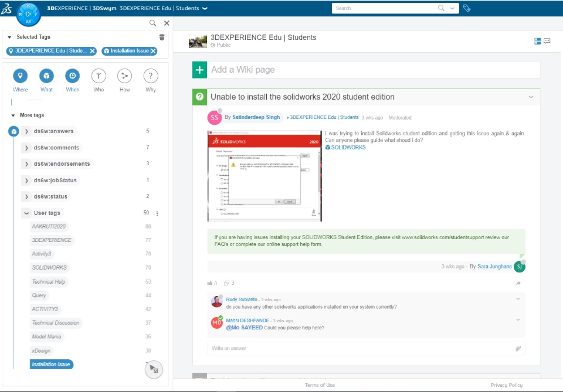The image size is (563, 392).
Task: Click the top Search input field
Action: (384, 8)
